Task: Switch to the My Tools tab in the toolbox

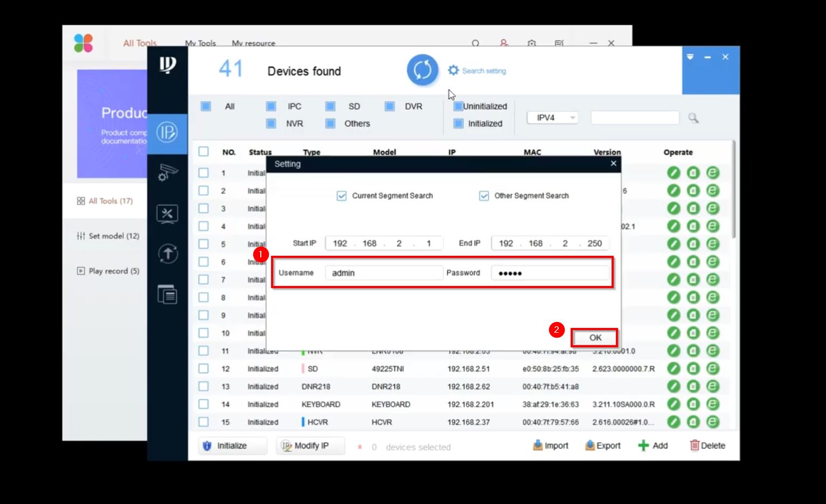Action: tap(200, 43)
